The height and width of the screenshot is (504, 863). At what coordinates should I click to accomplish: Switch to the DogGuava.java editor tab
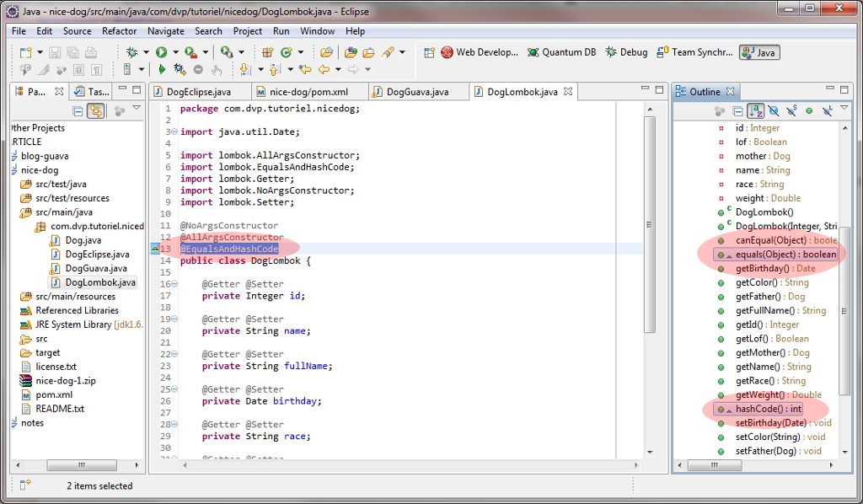(x=416, y=92)
